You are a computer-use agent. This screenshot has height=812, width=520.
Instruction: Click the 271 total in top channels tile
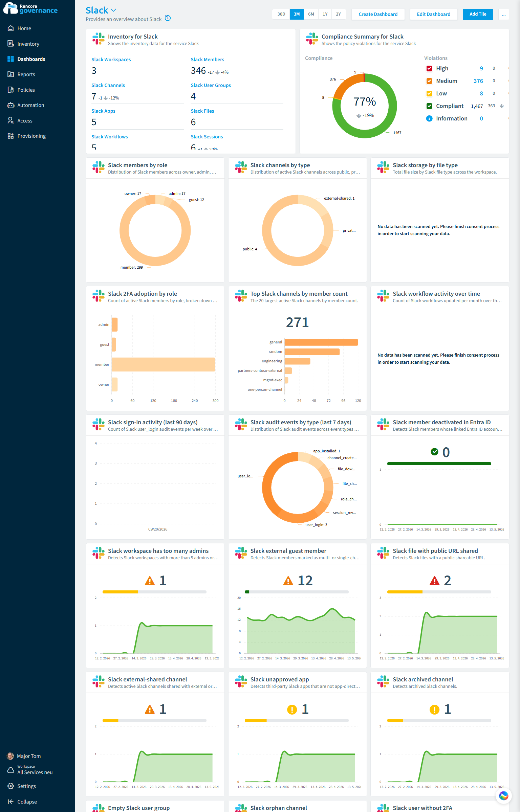coord(297,322)
